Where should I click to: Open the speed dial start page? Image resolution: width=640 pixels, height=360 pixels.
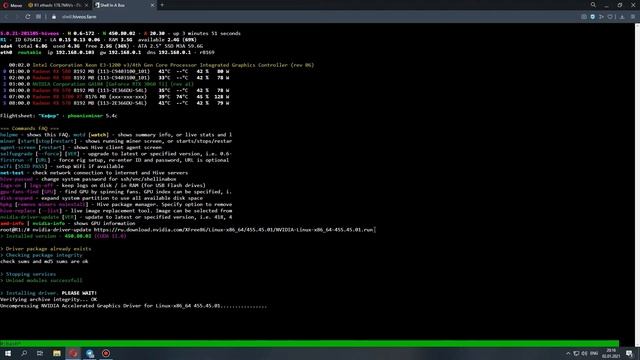pos(38,17)
